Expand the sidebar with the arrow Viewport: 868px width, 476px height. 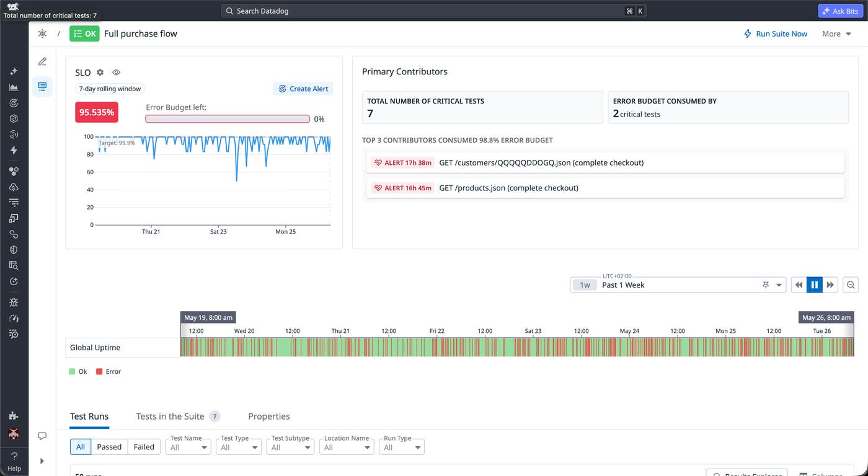(42, 461)
